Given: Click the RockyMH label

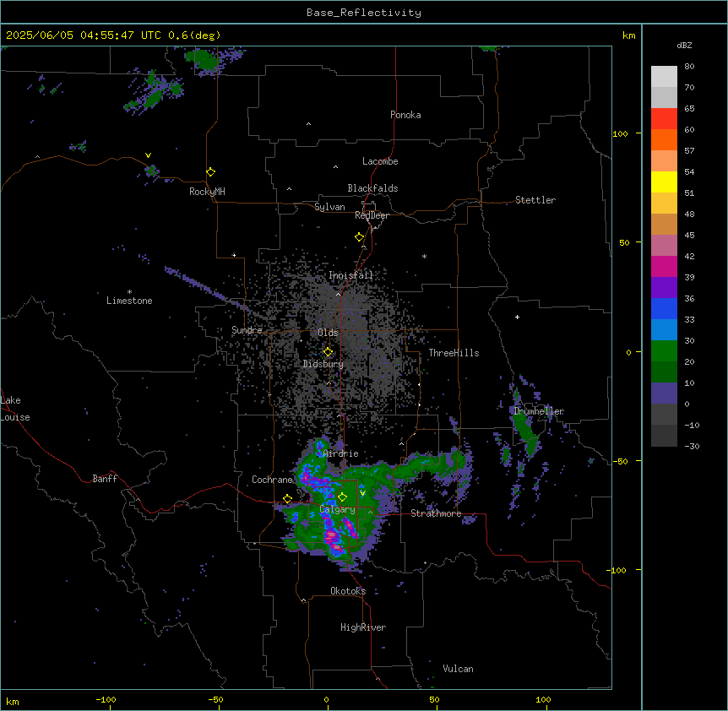Looking at the screenshot, I should [x=207, y=192].
